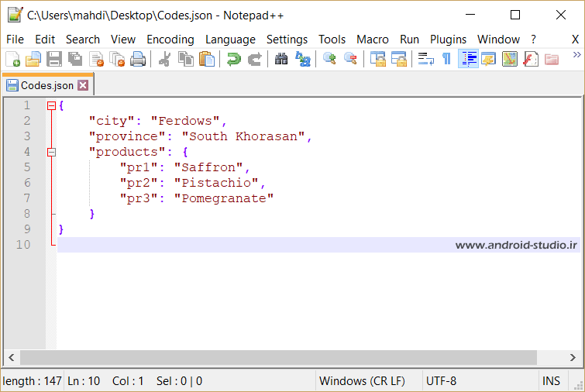Click on the "Saffron" value
The width and height of the screenshot is (585, 392).
coord(208,167)
